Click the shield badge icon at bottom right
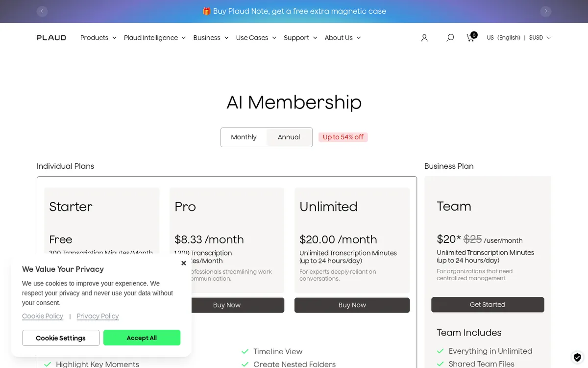588x368 pixels. (577, 357)
